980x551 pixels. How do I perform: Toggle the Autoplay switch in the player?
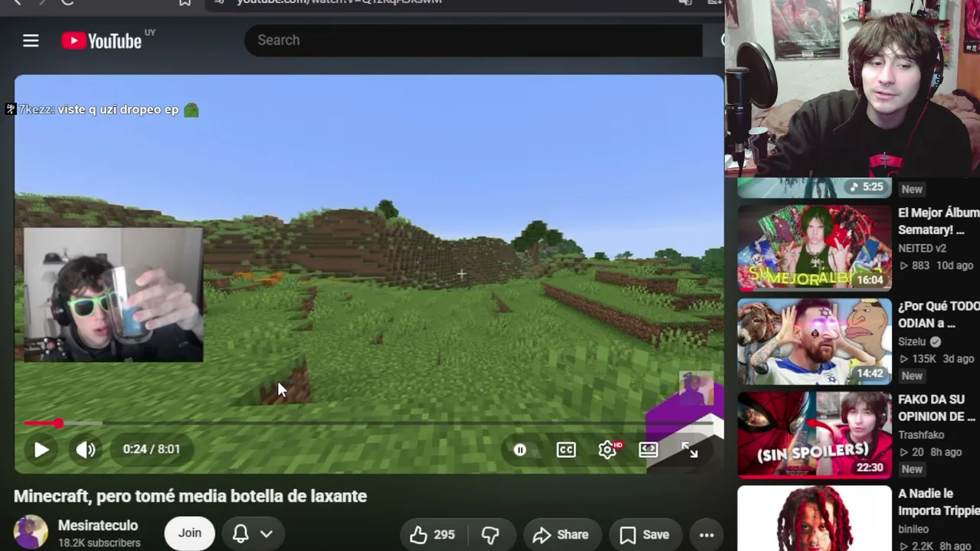(x=520, y=449)
